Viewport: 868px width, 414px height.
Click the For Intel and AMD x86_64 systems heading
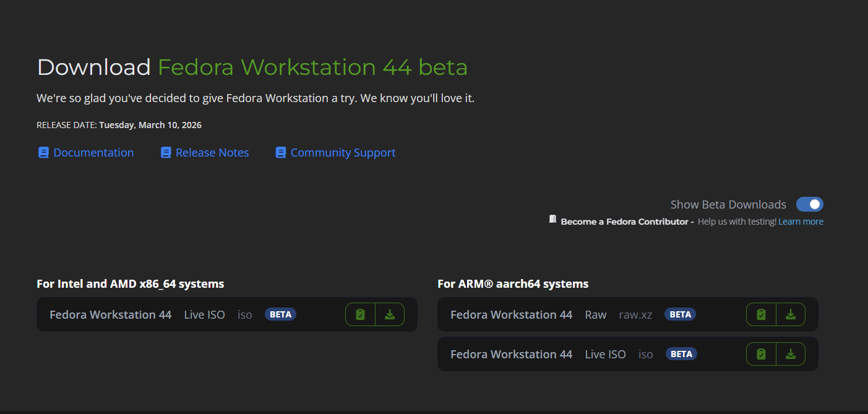130,283
